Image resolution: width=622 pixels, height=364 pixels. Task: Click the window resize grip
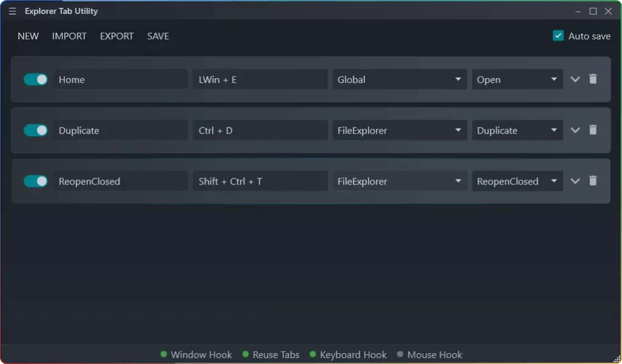click(x=617, y=359)
